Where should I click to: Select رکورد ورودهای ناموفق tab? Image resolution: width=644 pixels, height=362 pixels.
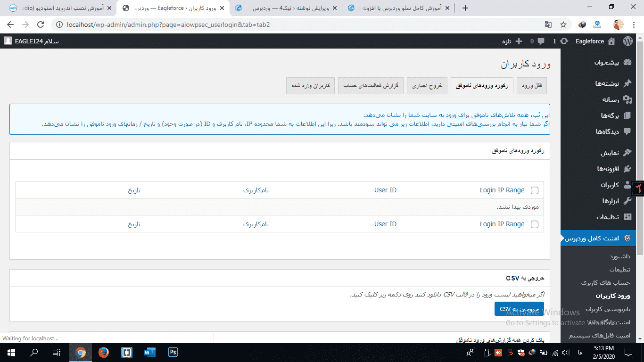coord(482,86)
